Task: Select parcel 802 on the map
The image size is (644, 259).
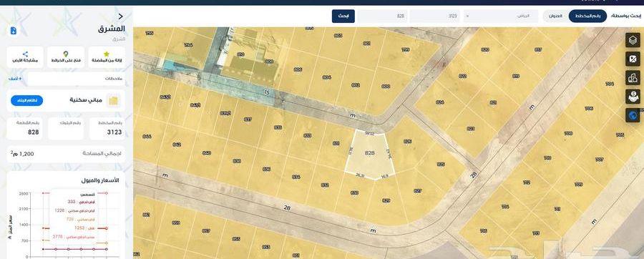Action: pyautogui.click(x=356, y=85)
